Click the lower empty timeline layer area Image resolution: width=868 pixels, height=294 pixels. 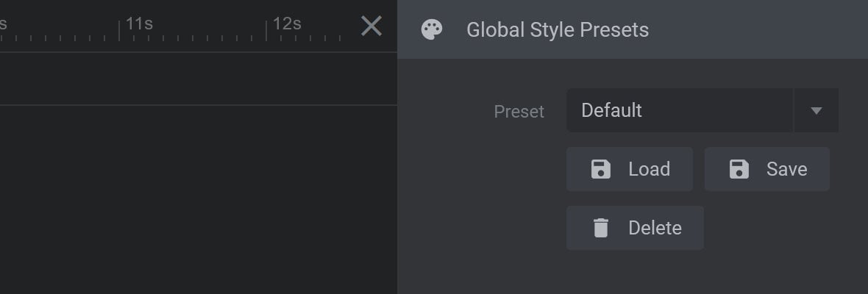pos(198,199)
